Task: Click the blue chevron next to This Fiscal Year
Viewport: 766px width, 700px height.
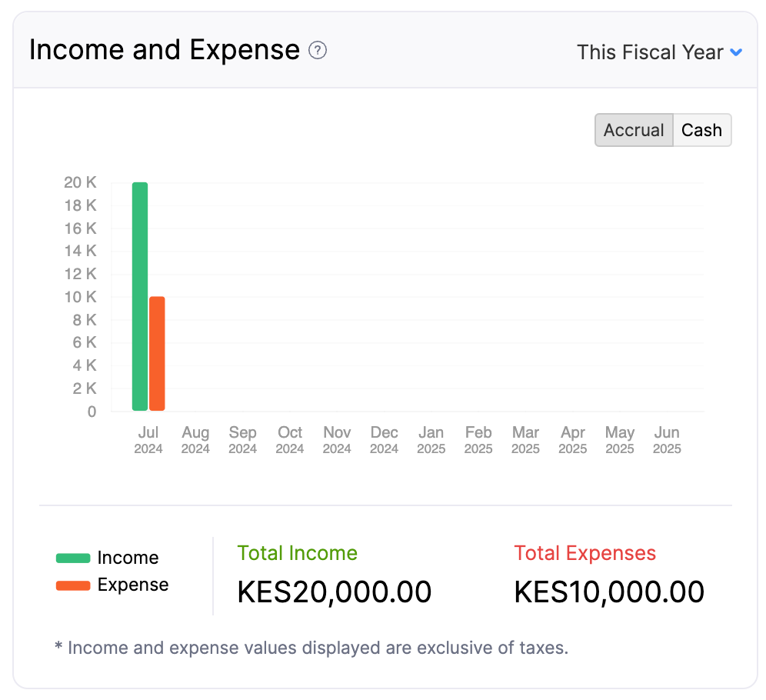Action: pyautogui.click(x=736, y=52)
